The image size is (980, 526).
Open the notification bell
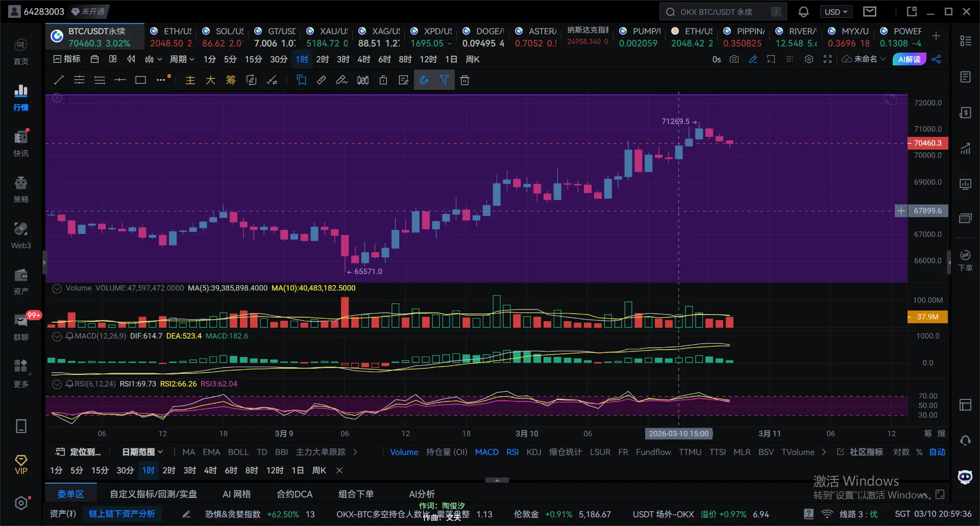pyautogui.click(x=803, y=12)
